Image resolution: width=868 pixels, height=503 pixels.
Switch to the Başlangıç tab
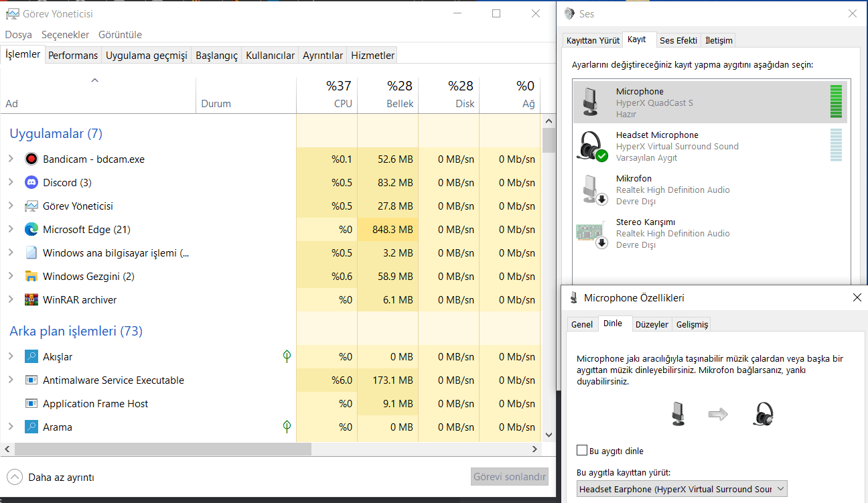pyautogui.click(x=216, y=56)
